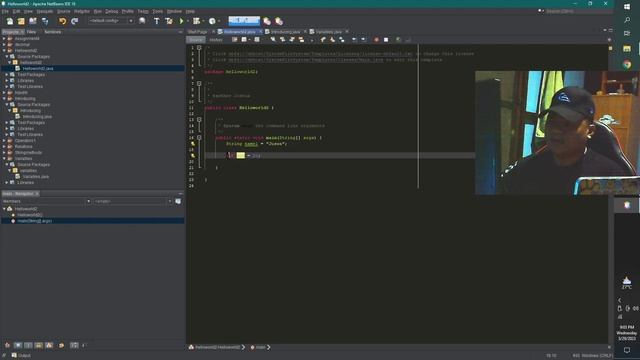Switch to the Services panel tab
640x360 pixels.
point(52,31)
